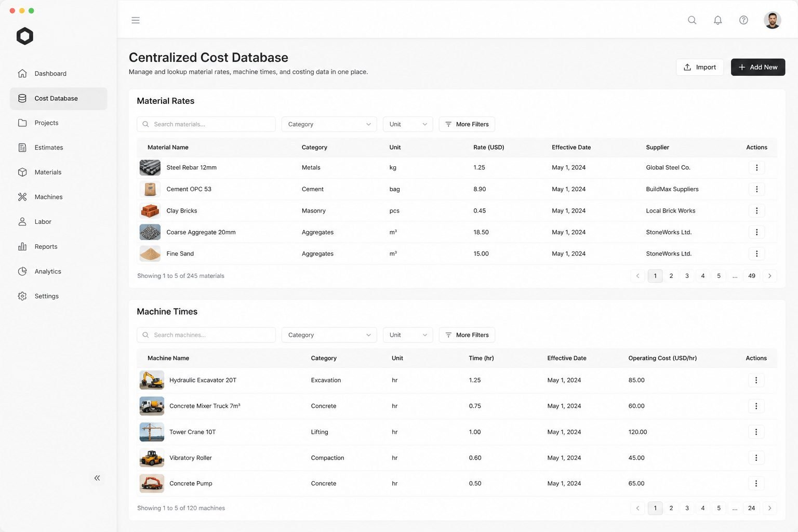Go to next page of materials

pyautogui.click(x=770, y=276)
